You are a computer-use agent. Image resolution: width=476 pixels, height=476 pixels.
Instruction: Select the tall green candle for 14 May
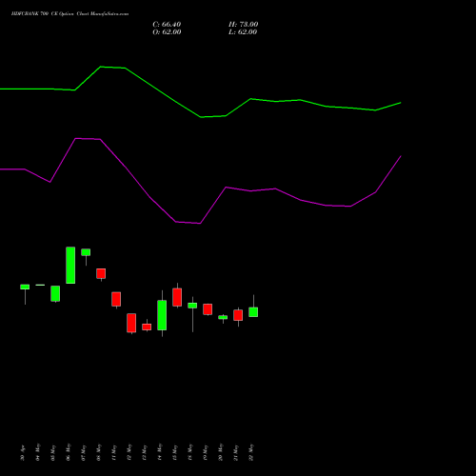click(x=162, y=315)
